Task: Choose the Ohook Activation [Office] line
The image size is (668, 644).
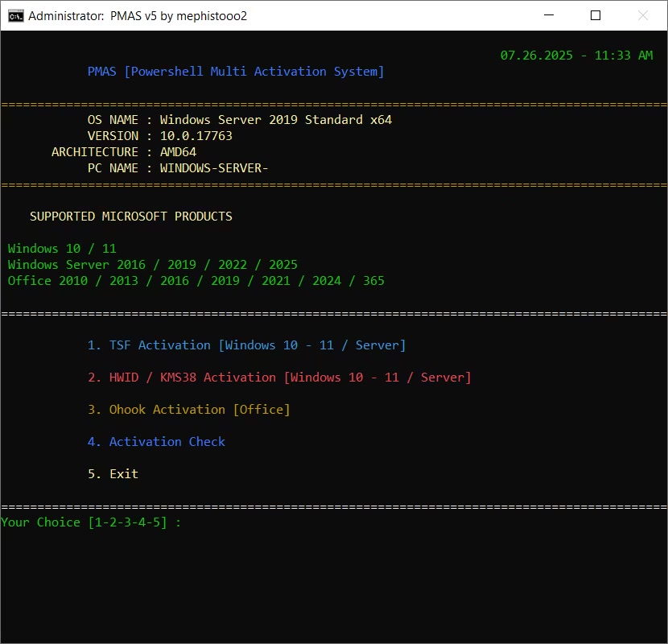Action: point(188,410)
